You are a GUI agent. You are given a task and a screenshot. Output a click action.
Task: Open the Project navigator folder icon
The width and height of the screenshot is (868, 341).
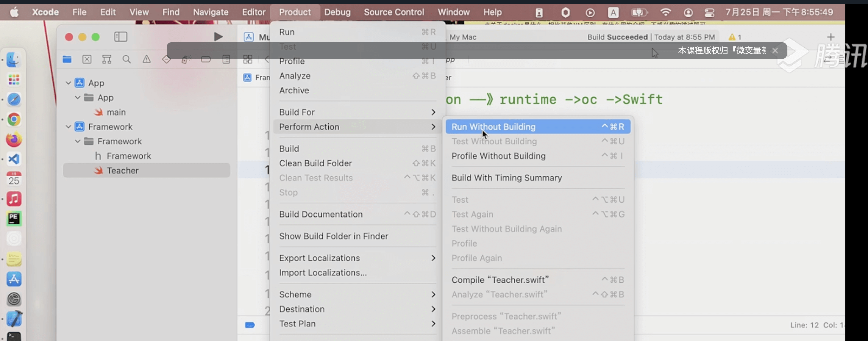point(67,60)
